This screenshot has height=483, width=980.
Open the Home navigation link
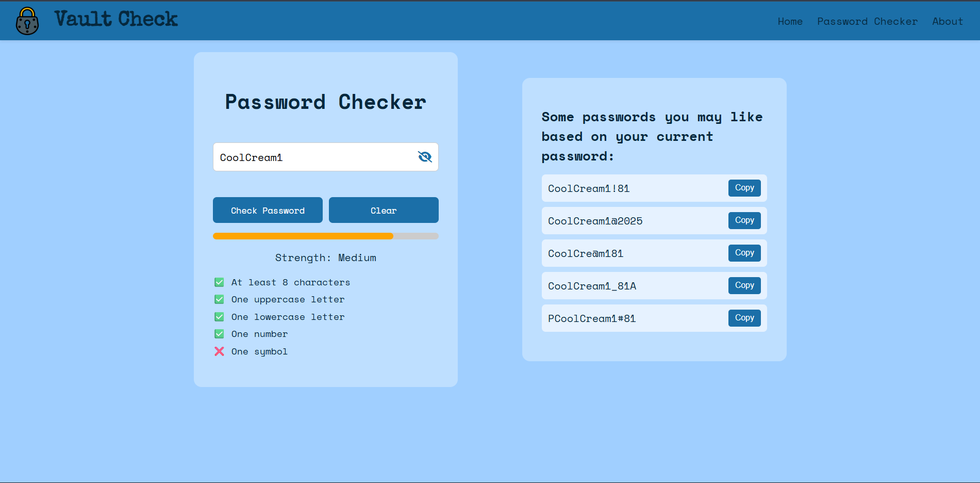[790, 21]
